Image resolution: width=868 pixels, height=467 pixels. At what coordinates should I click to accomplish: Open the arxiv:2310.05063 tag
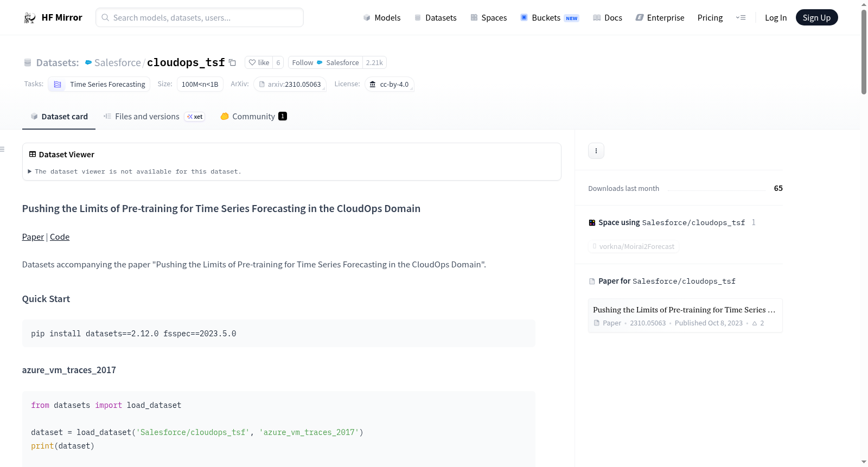[290, 84]
